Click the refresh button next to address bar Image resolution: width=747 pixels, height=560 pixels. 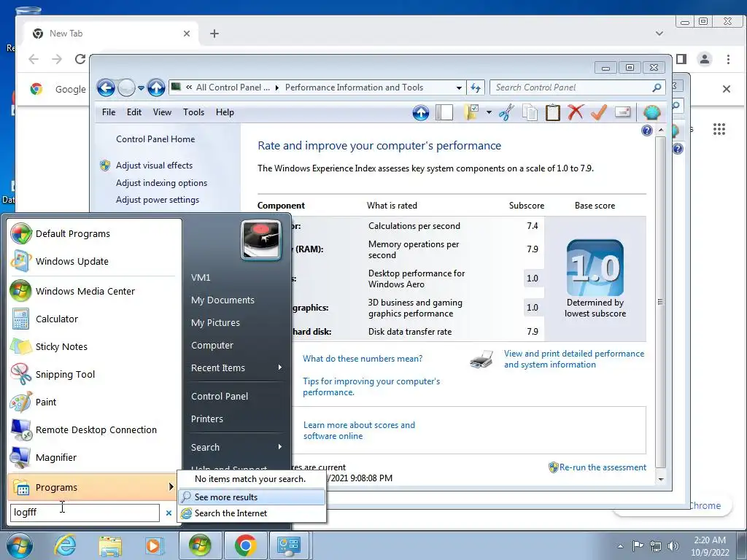tap(476, 87)
